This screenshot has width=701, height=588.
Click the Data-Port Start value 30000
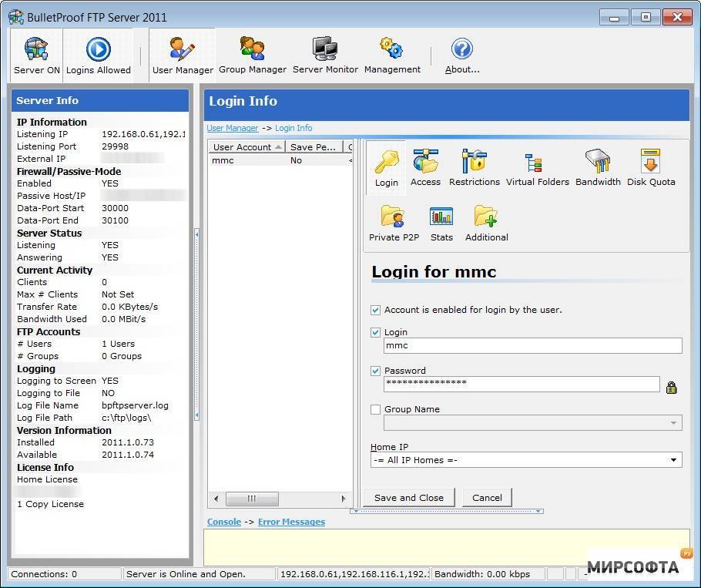click(115, 208)
